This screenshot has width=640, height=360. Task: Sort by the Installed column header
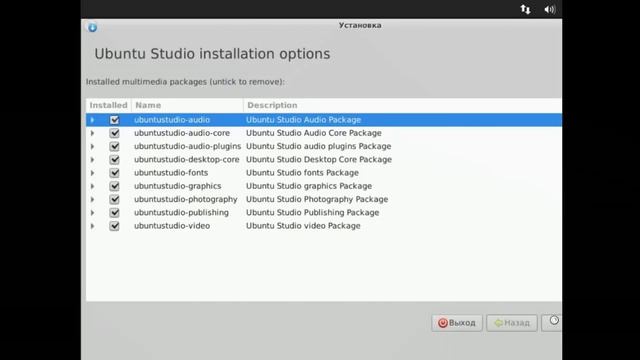(x=109, y=105)
